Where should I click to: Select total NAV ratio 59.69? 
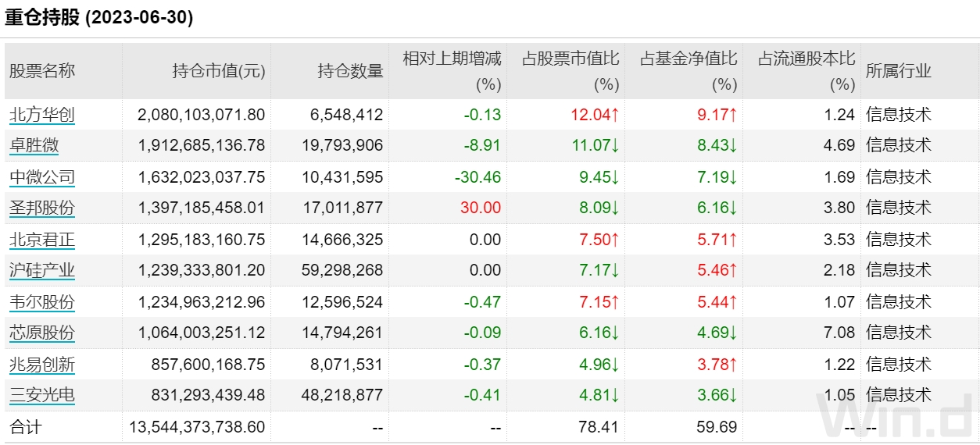pyautogui.click(x=717, y=427)
